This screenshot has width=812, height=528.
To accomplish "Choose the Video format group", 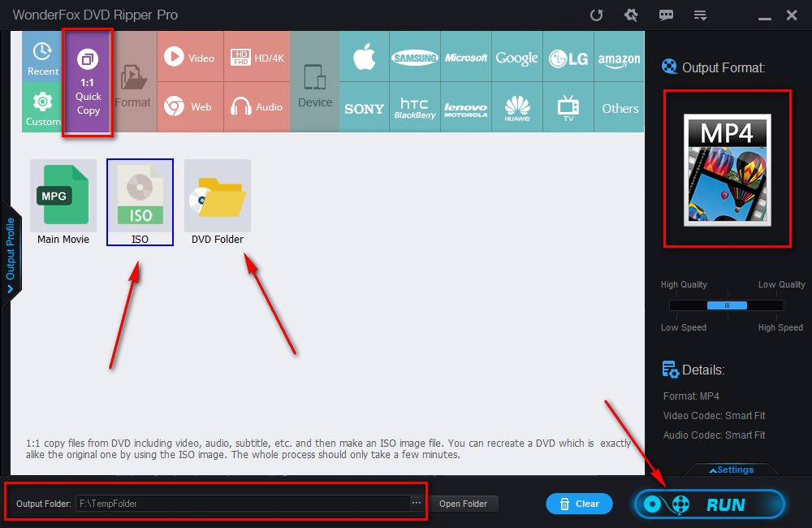I will click(x=190, y=57).
